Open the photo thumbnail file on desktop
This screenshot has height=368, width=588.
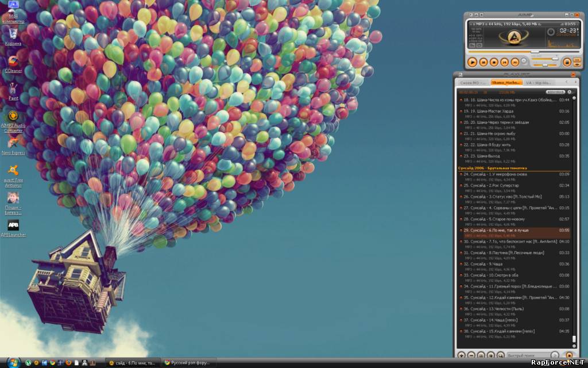pos(13,204)
